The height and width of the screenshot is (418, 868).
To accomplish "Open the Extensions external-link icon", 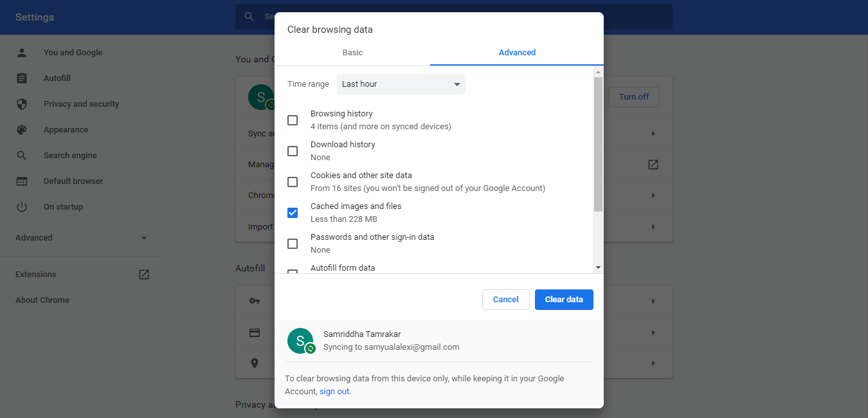I will coord(144,275).
